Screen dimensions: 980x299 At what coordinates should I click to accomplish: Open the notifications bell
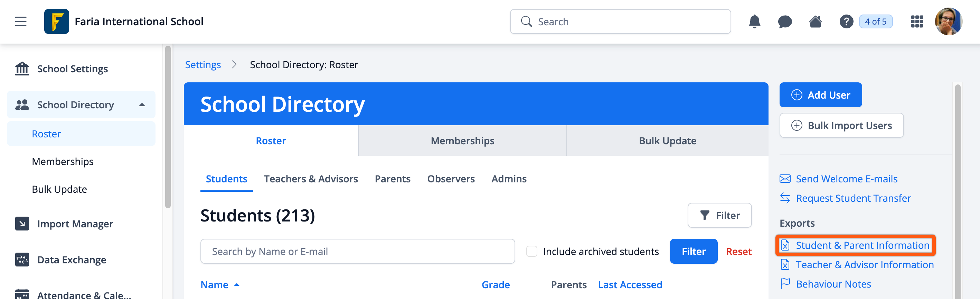click(x=754, y=21)
